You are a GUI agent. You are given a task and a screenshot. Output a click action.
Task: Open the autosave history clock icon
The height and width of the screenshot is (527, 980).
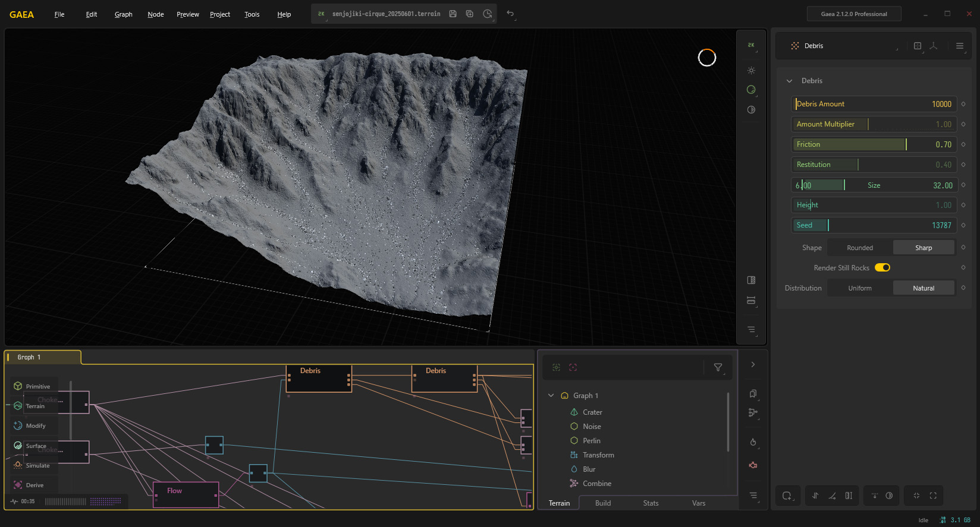pyautogui.click(x=488, y=14)
